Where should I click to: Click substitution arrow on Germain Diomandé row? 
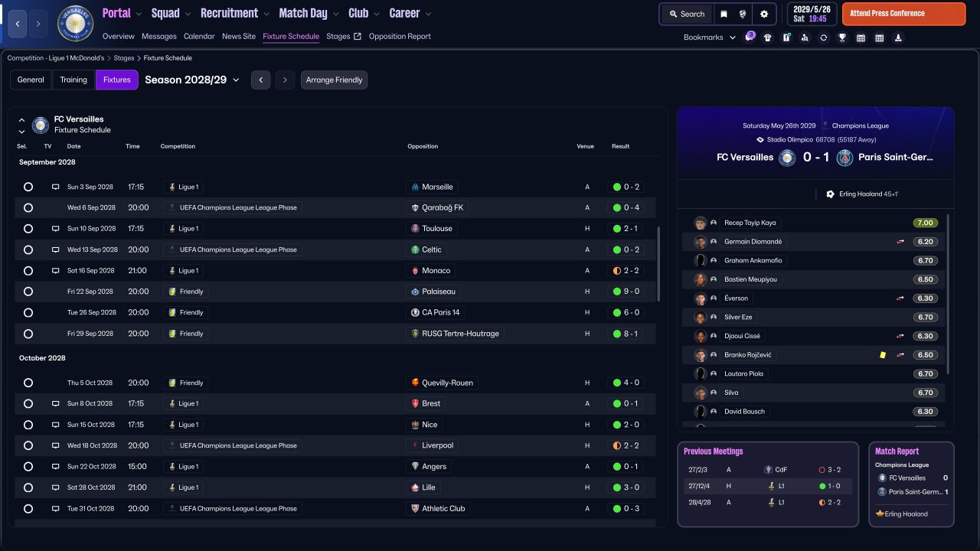point(900,242)
